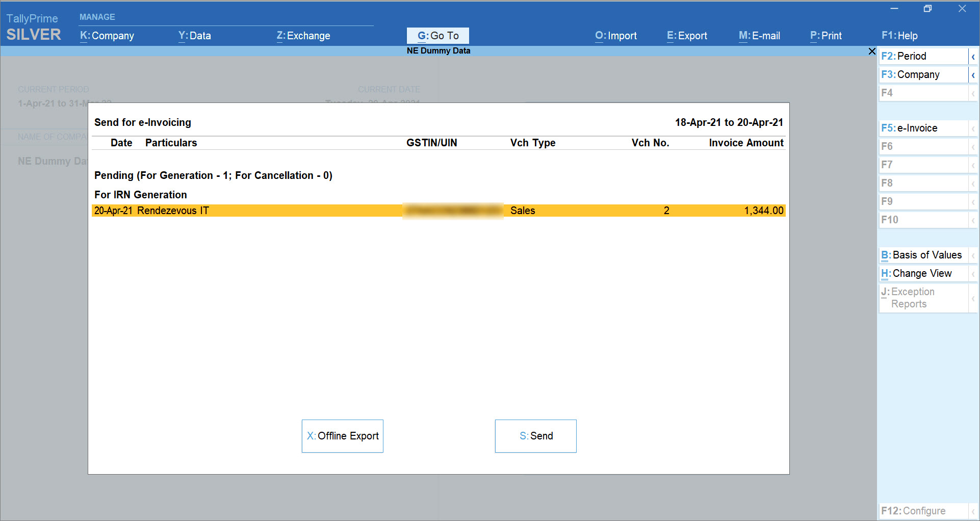This screenshot has width=980, height=521.
Task: Select the Rendezevous IT voucher row
Action: click(439, 211)
